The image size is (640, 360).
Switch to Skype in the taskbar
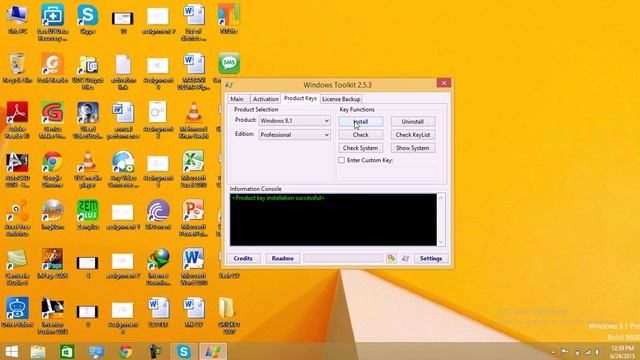(x=184, y=351)
